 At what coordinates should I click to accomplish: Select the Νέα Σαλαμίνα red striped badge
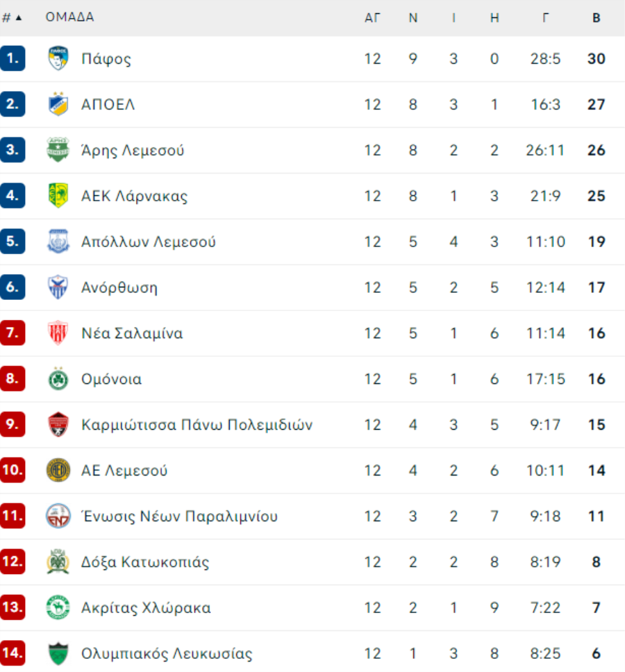(x=58, y=333)
